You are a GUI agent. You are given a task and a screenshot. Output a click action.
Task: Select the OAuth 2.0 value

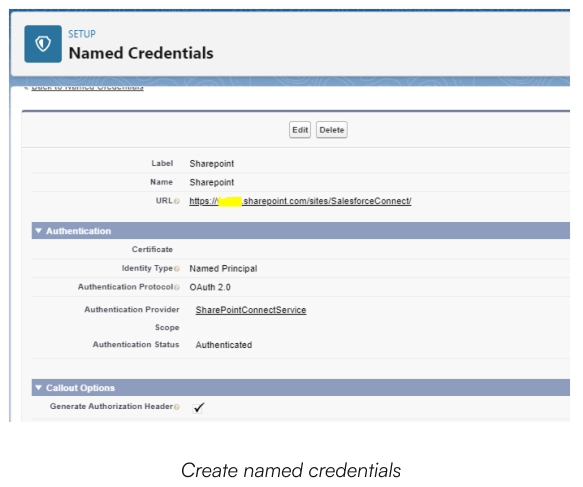tap(210, 287)
